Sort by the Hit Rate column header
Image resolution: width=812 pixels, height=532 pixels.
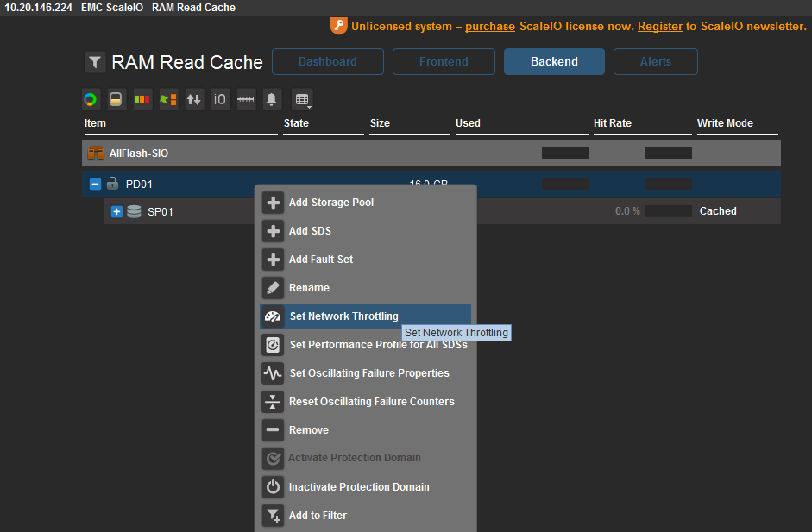tap(612, 123)
